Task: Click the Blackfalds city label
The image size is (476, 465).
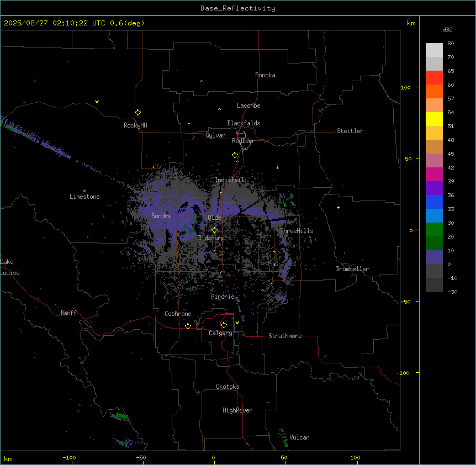Action: [x=244, y=123]
